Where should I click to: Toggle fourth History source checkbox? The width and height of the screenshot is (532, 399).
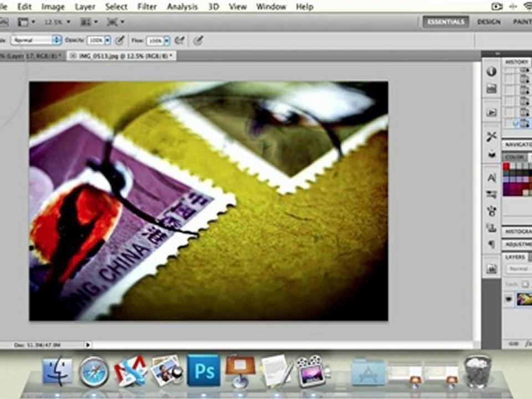tap(509, 101)
